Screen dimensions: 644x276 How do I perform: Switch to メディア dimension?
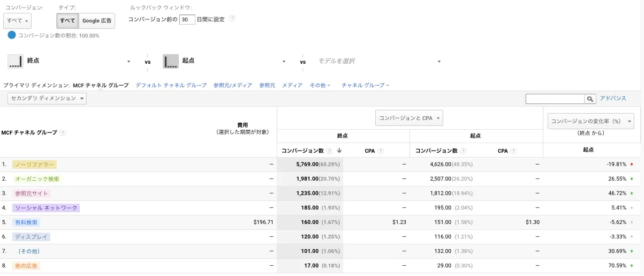click(x=292, y=85)
